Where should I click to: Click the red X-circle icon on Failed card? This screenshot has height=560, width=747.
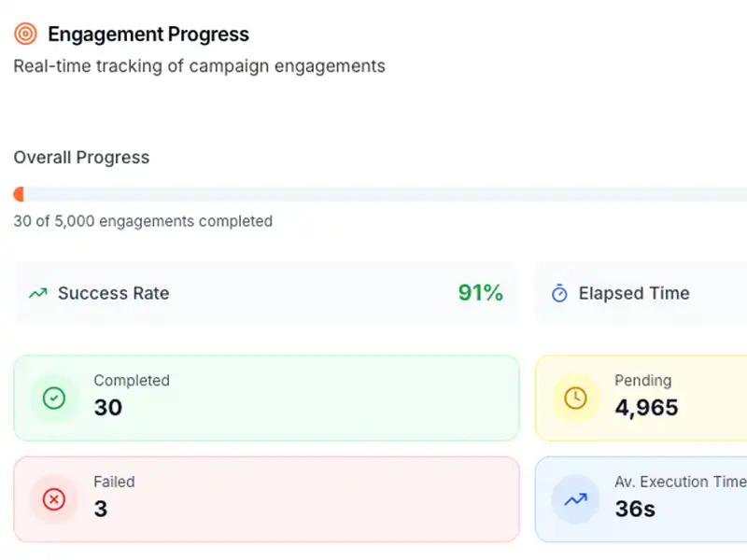[x=54, y=499]
